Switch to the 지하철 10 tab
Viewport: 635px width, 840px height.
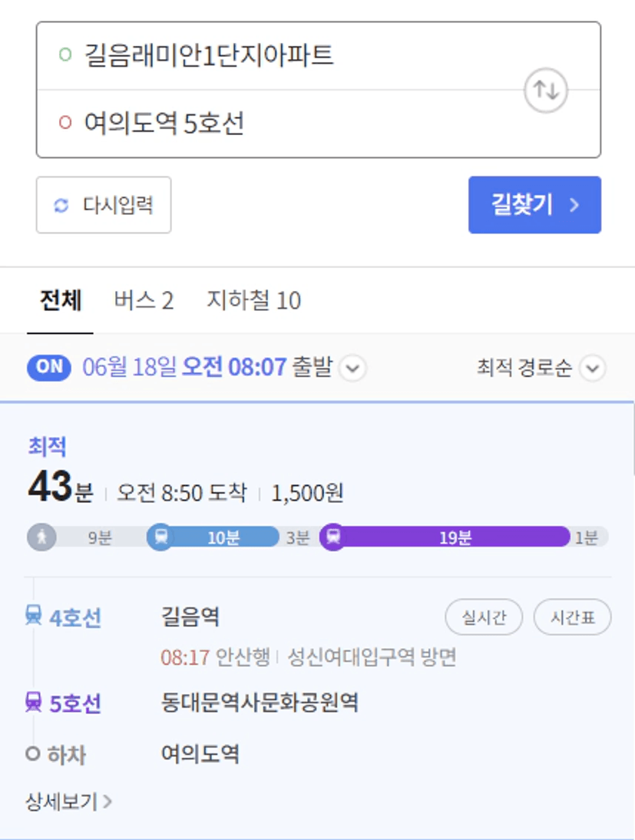coord(254,300)
